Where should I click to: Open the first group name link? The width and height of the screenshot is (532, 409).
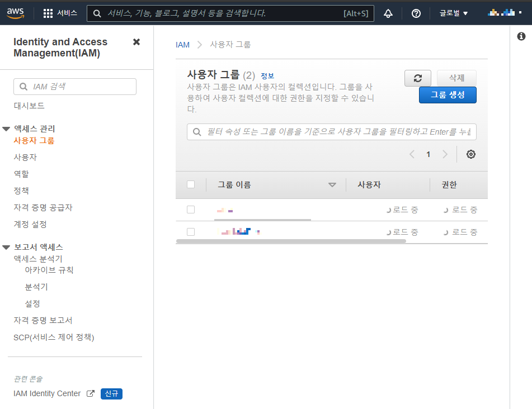tap(225, 211)
